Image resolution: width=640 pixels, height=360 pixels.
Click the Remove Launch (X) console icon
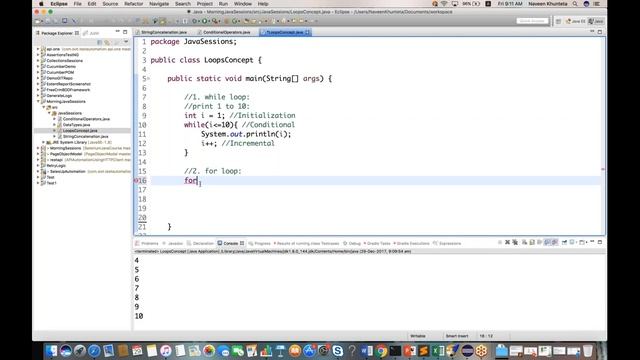507,242
